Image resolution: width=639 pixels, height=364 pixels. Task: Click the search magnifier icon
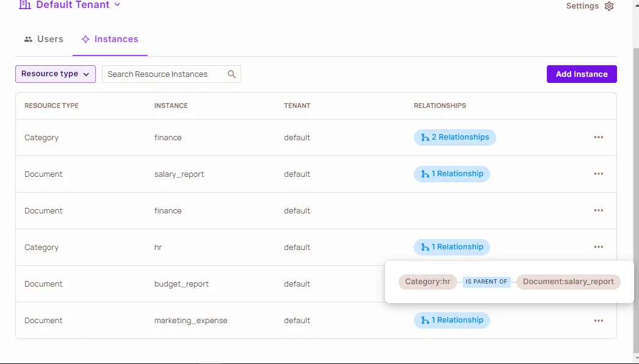point(231,74)
